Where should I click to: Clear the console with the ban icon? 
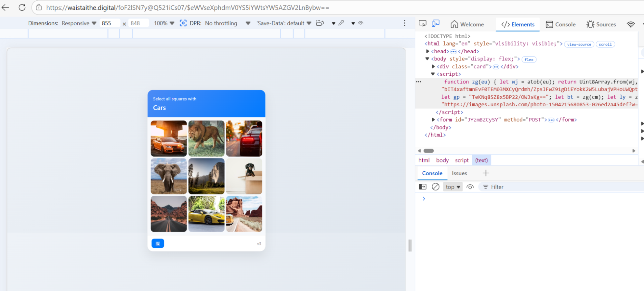pos(436,187)
